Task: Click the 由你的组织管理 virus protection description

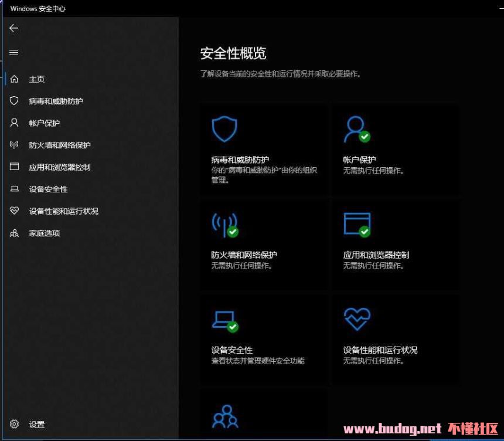Action: coord(264,175)
